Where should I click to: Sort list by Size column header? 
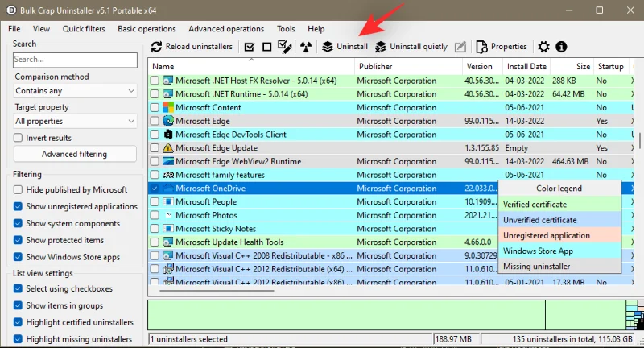coord(572,67)
